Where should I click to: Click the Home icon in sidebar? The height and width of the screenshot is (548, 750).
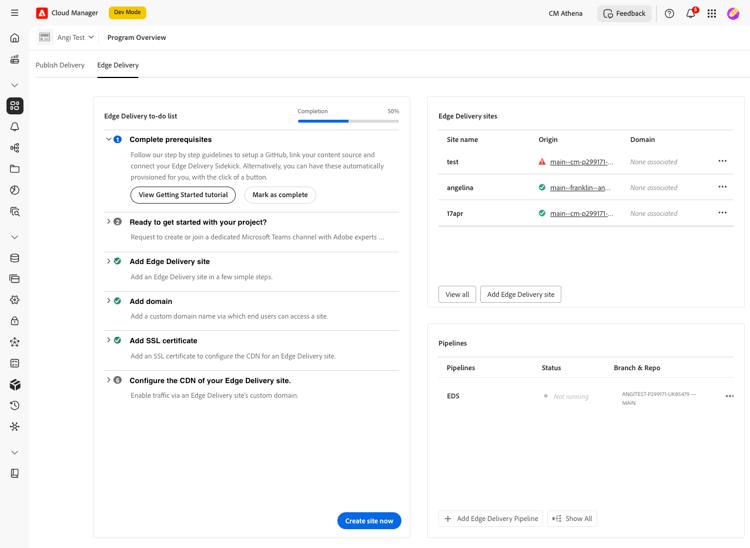coord(15,38)
